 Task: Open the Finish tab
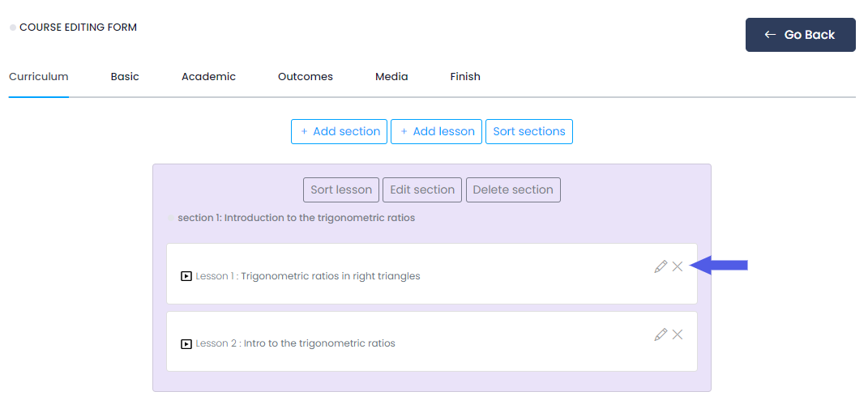465,77
